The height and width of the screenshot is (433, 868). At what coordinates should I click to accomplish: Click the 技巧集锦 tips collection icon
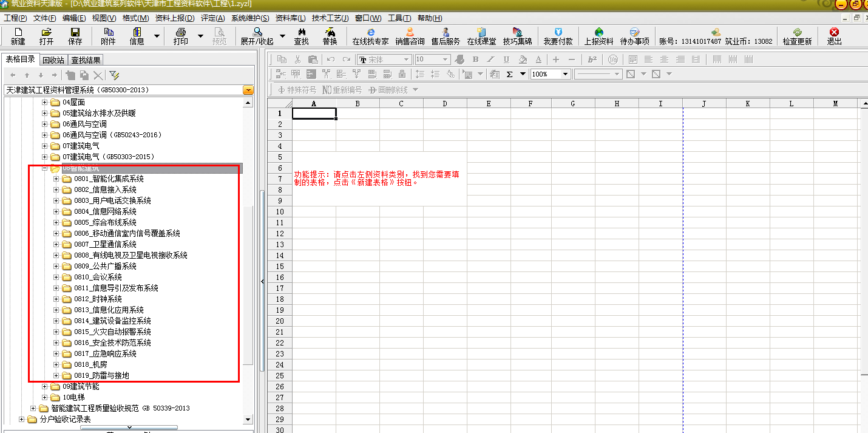click(x=517, y=38)
